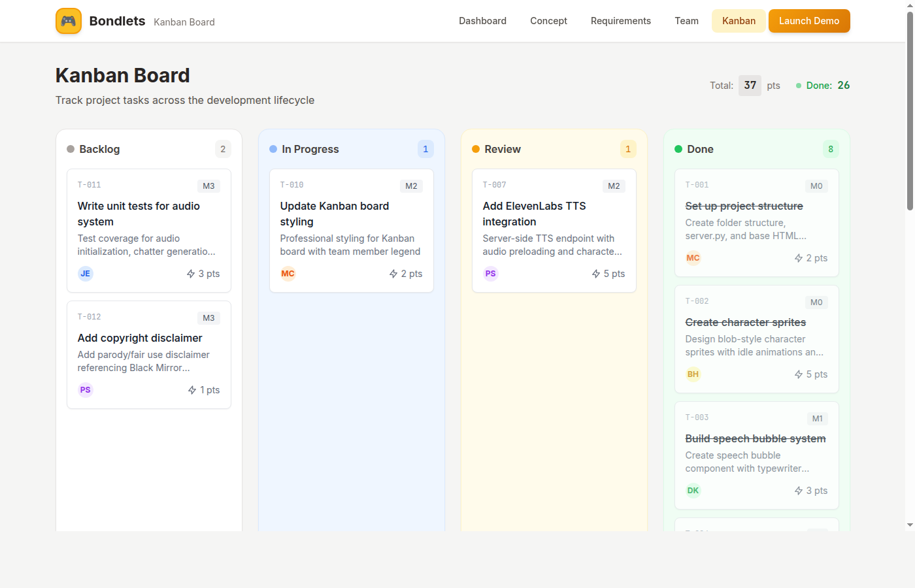
Task: Click the PS avatar on T-007 card
Action: pyautogui.click(x=491, y=274)
